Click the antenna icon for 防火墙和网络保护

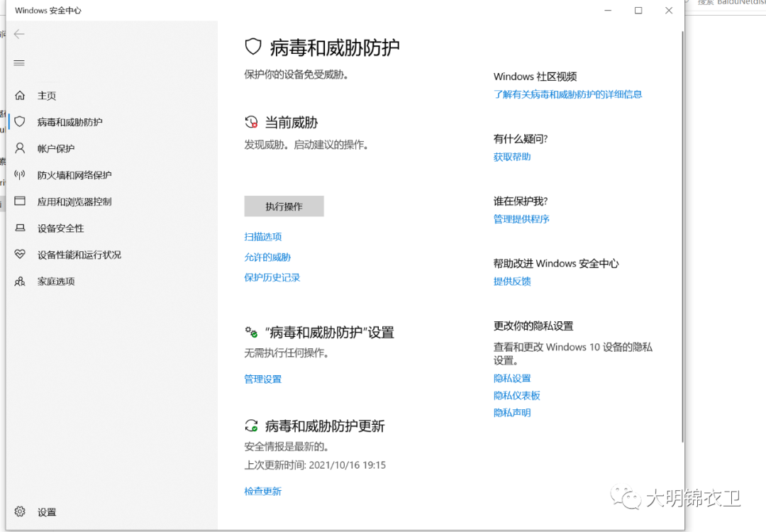(x=20, y=174)
